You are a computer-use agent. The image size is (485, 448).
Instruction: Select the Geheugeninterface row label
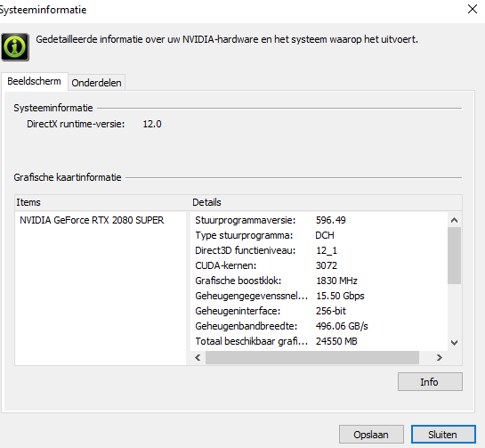(238, 311)
